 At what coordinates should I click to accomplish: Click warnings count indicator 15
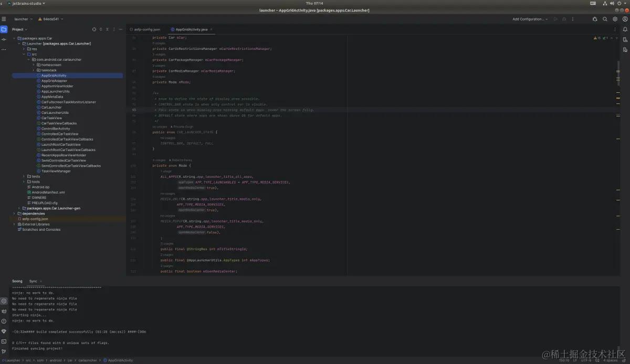coord(597,38)
